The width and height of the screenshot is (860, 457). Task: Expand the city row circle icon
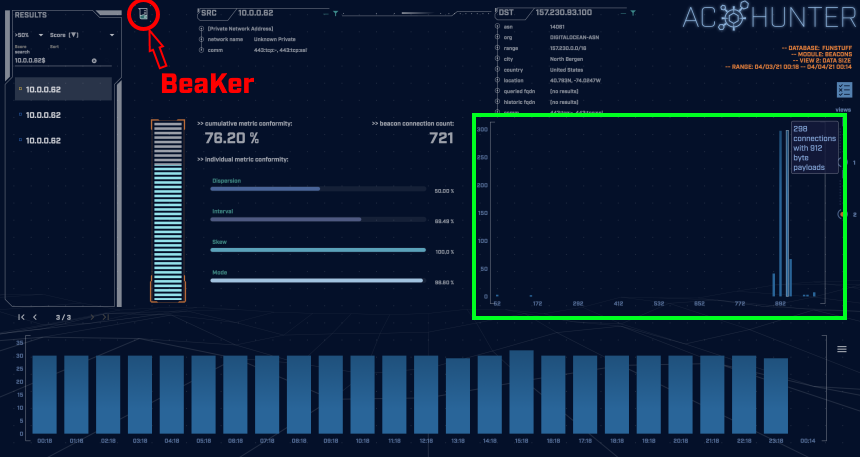[497, 59]
